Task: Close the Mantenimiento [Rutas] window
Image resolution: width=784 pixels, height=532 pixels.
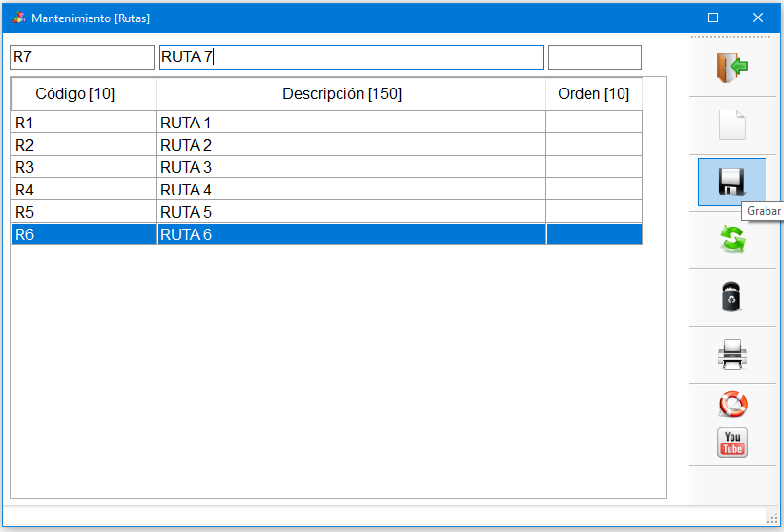Action: click(758, 18)
